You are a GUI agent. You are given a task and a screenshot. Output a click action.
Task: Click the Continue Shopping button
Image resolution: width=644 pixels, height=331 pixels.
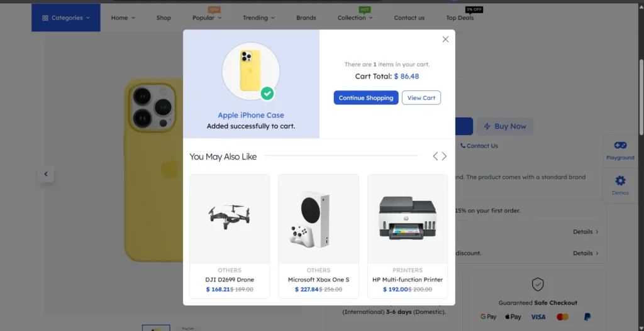pyautogui.click(x=366, y=98)
